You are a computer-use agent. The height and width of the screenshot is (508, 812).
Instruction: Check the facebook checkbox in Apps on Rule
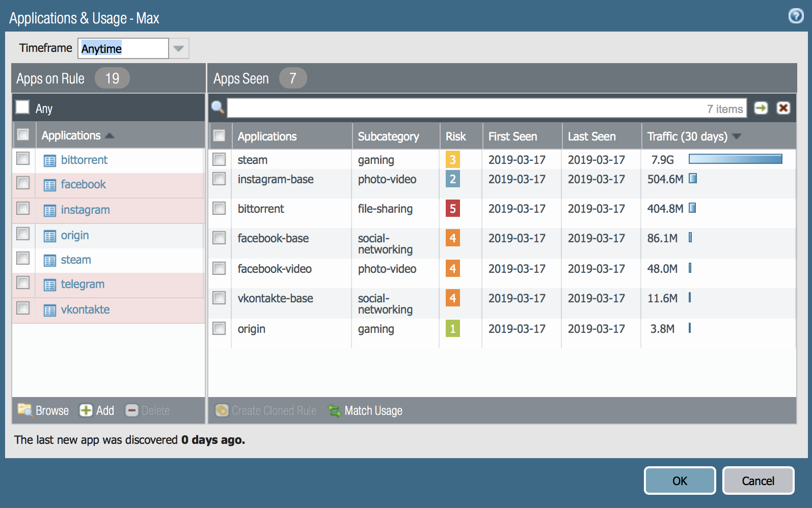click(23, 183)
